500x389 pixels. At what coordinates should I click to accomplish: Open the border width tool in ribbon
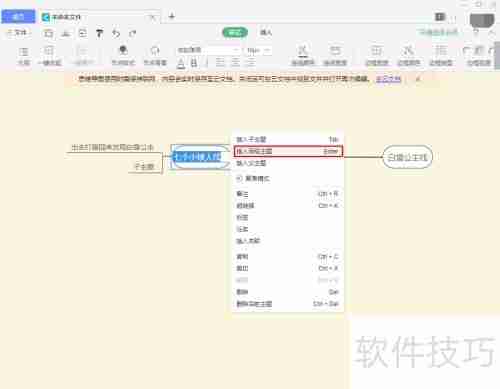click(377, 56)
